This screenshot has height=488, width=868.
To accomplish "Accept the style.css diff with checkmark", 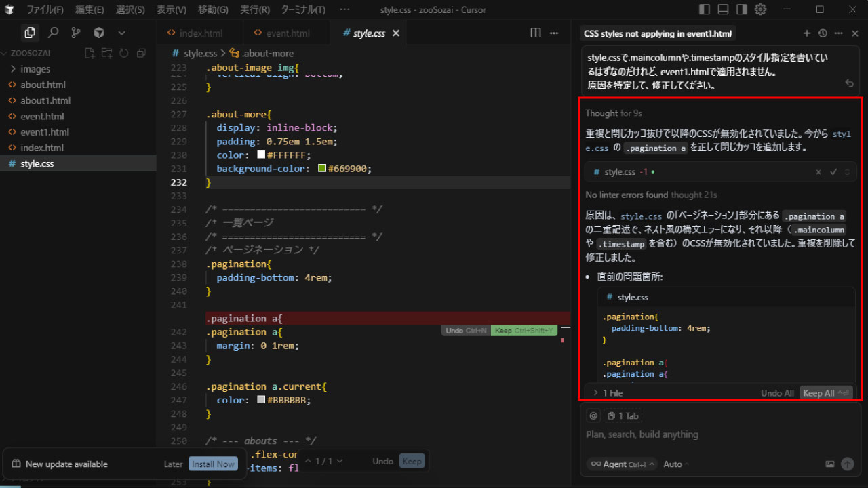I will point(833,172).
